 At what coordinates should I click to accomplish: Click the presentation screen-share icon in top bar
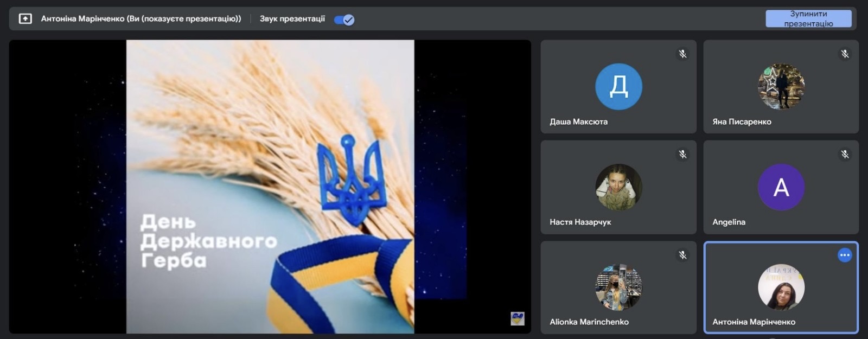tap(25, 19)
